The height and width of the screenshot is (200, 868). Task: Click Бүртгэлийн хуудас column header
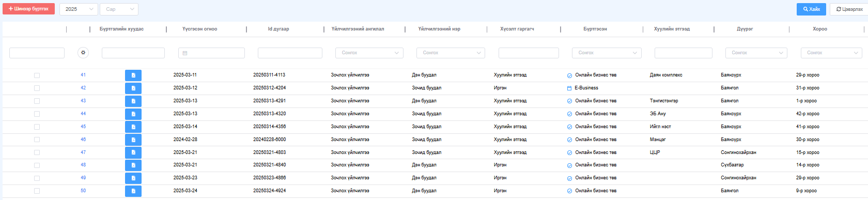(121, 29)
